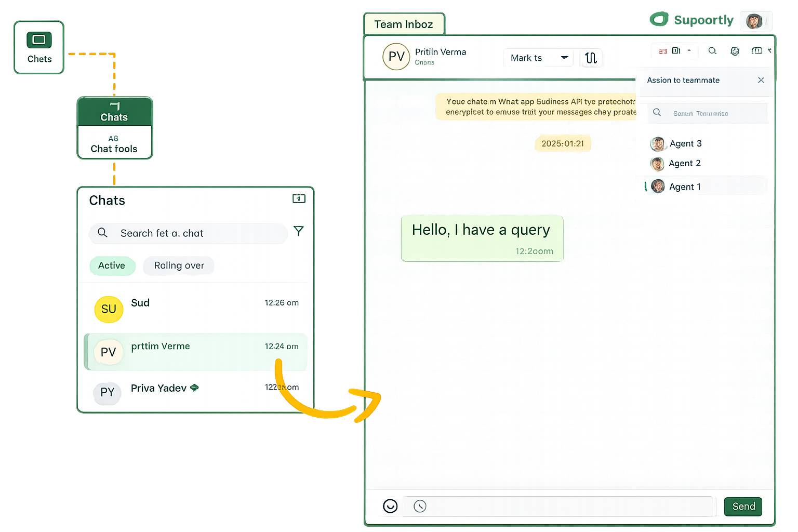Click the yellow encryption notice banner
The width and height of the screenshot is (798, 532).
coord(536,107)
